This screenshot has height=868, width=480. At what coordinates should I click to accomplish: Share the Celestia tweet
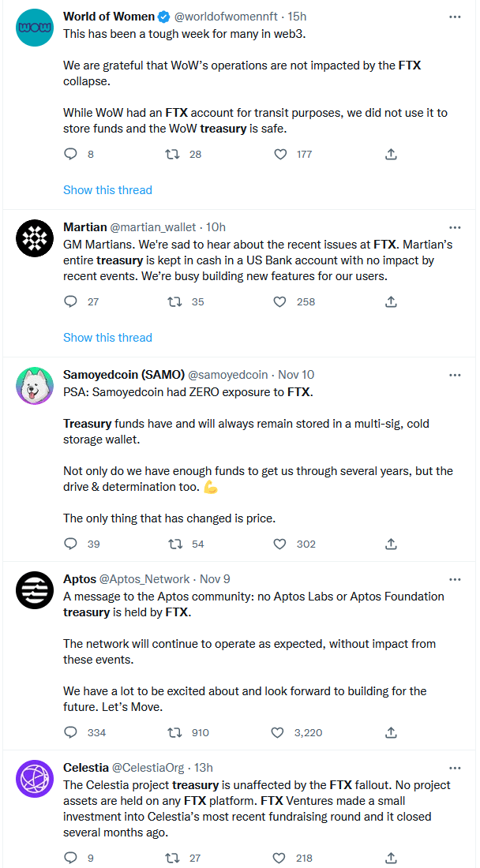(391, 858)
